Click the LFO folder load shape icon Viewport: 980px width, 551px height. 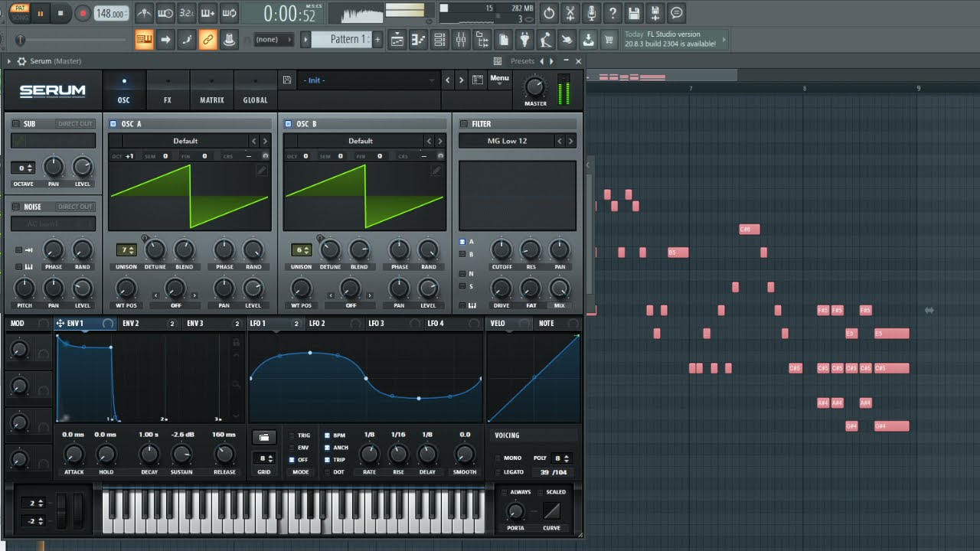pyautogui.click(x=264, y=437)
